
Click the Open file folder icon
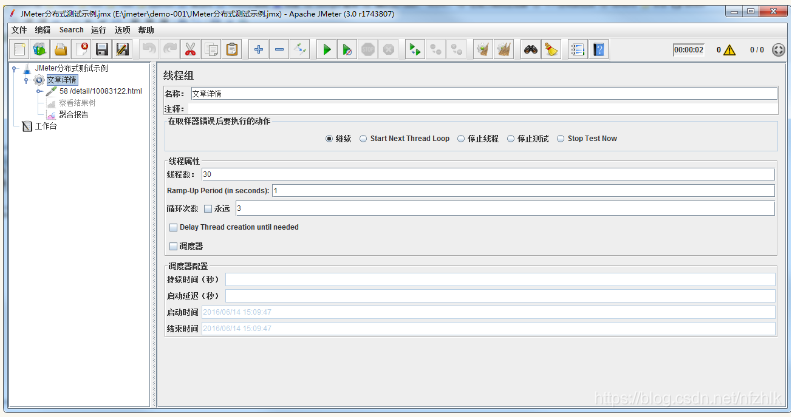[x=61, y=49]
